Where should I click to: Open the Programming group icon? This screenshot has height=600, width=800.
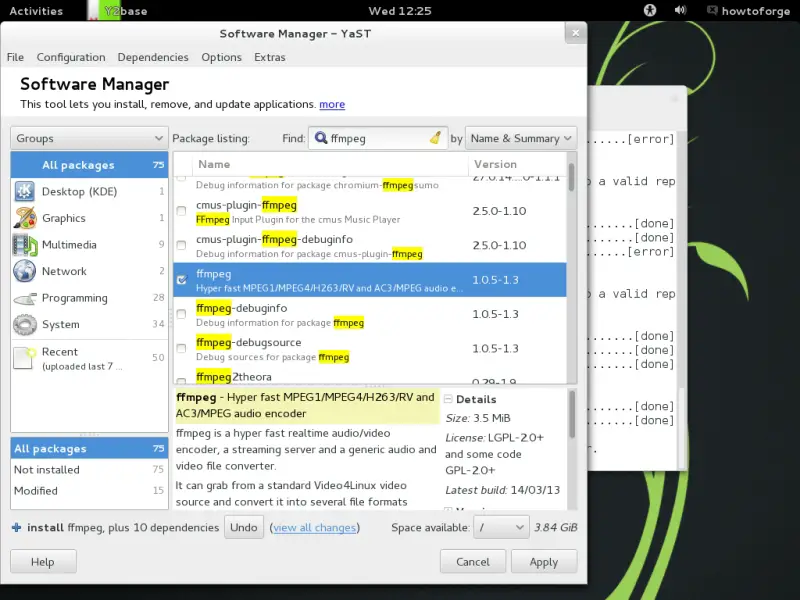24,298
